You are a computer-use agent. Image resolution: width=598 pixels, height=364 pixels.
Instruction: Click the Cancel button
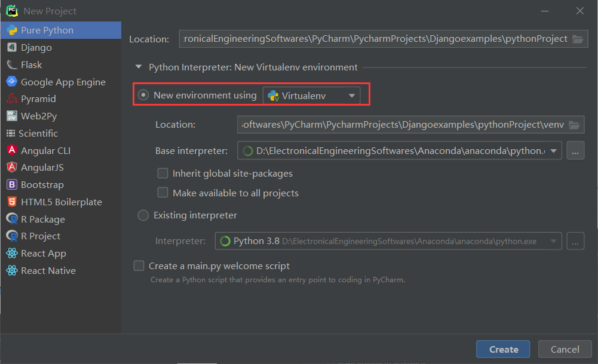pos(565,349)
